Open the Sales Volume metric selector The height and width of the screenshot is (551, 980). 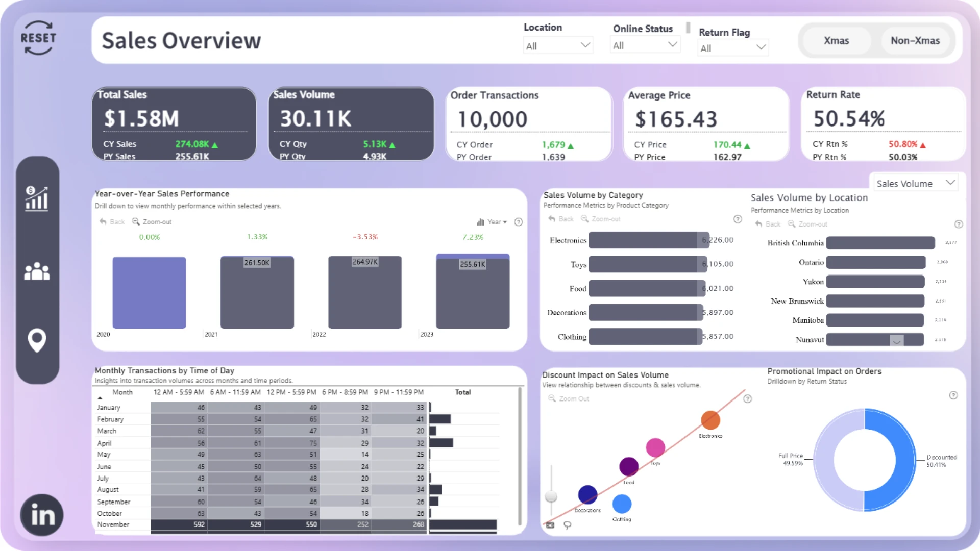914,184
